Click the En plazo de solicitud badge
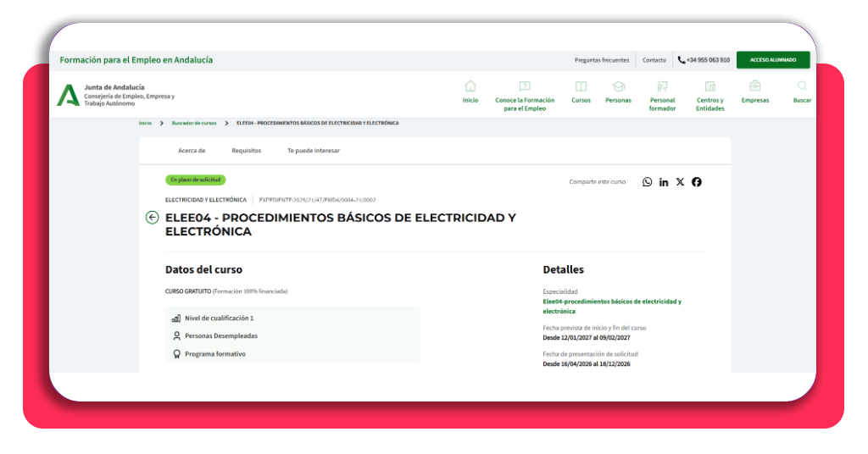This screenshot has height=454, width=868. [x=196, y=180]
